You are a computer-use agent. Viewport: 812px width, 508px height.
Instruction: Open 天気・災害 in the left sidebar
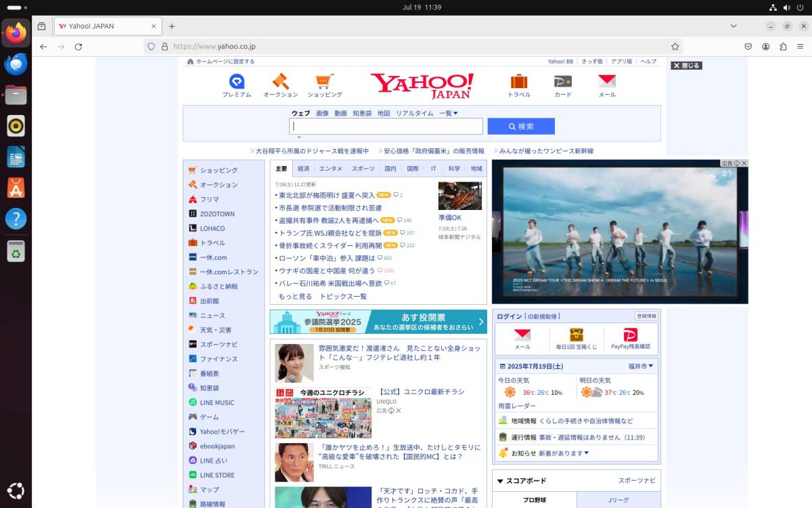[216, 330]
